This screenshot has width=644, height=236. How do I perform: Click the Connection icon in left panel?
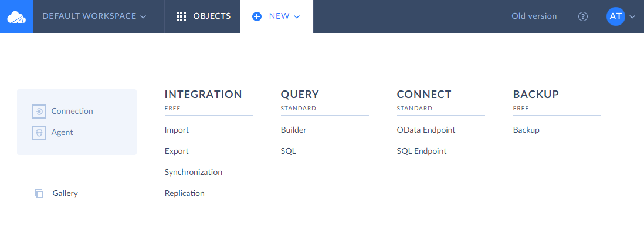pyautogui.click(x=39, y=112)
